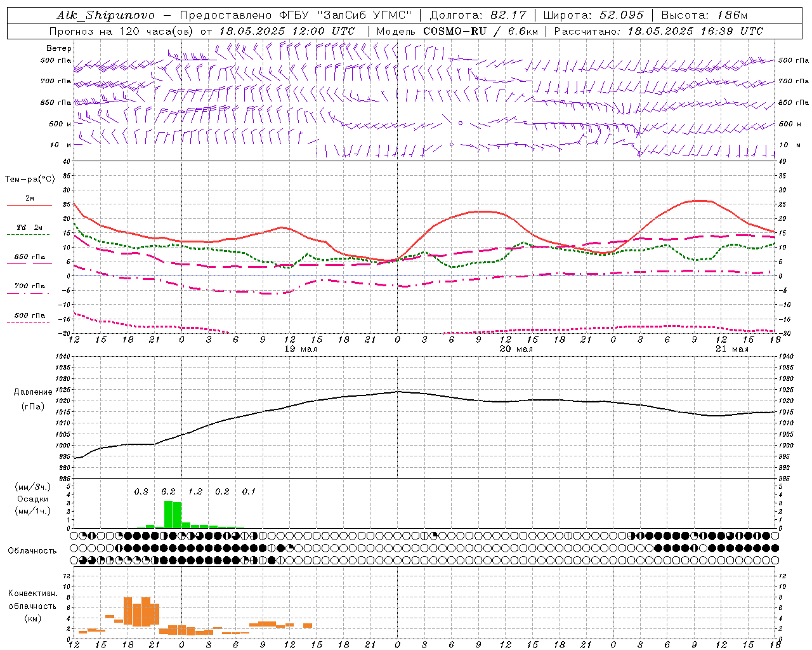Click the 19 мая date label
Screen dimensions: 812x650
[301, 349]
